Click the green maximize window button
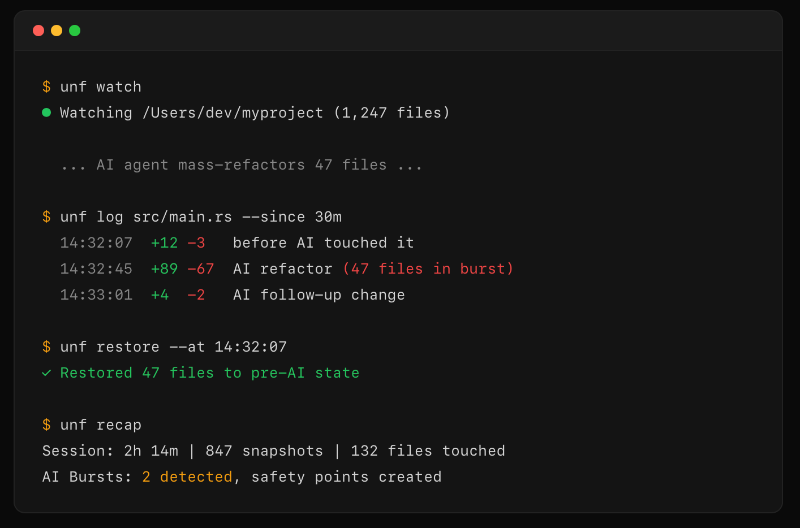The width and height of the screenshot is (800, 528). [74, 30]
